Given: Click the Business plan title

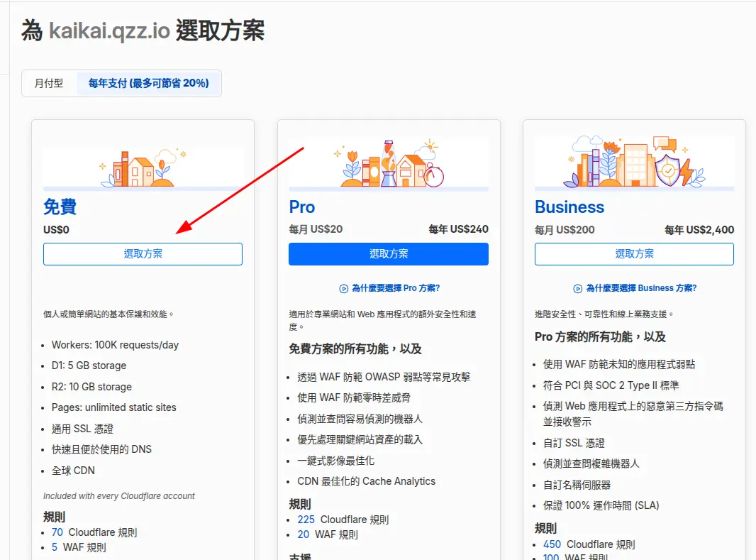Looking at the screenshot, I should pyautogui.click(x=569, y=207).
